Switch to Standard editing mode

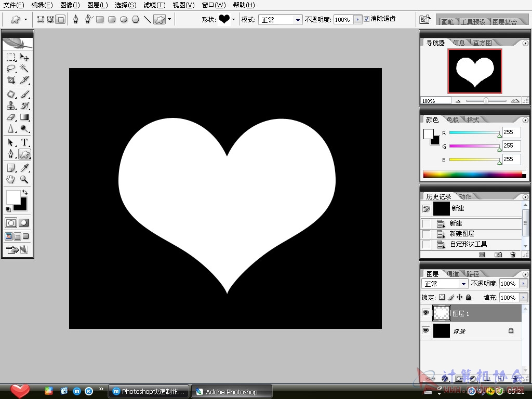[11, 223]
